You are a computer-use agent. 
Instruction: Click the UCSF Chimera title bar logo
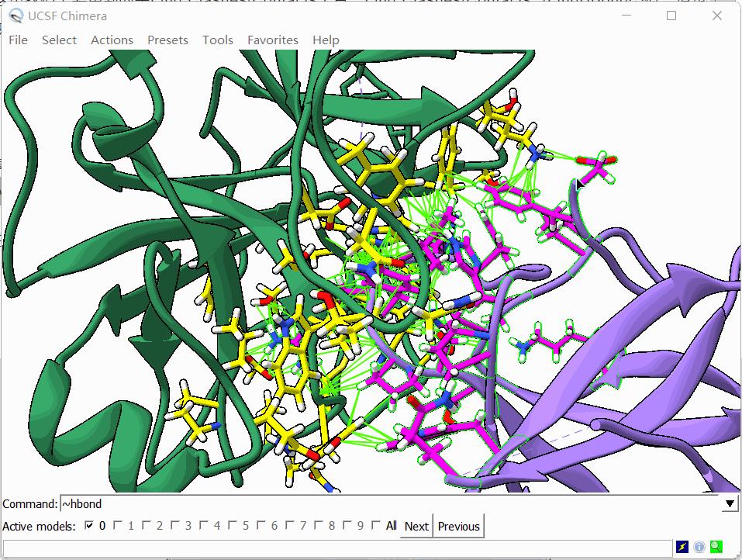coord(16,16)
